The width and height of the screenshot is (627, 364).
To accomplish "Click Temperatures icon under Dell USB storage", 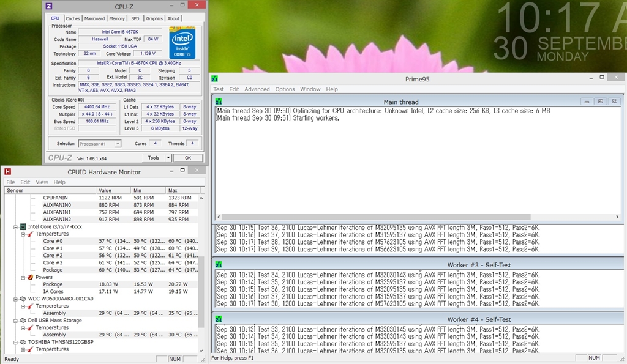I will [30, 328].
